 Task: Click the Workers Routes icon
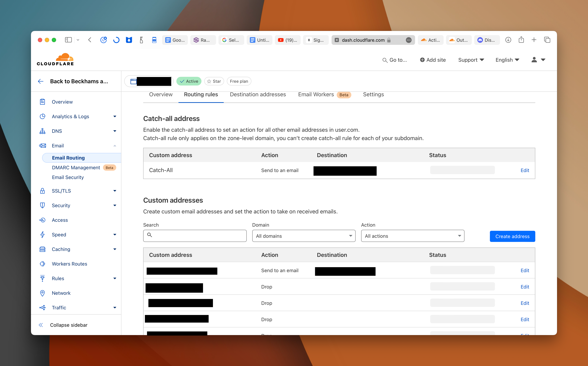coord(42,264)
